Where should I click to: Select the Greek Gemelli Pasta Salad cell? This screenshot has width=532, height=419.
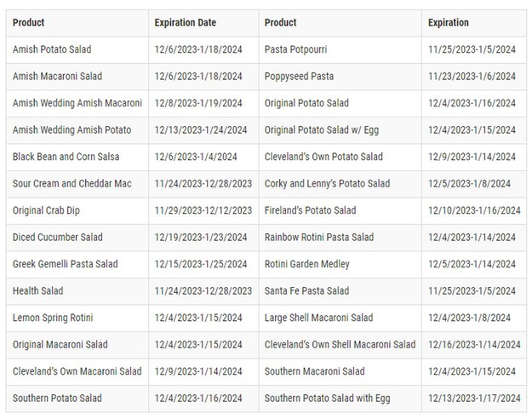click(x=66, y=265)
